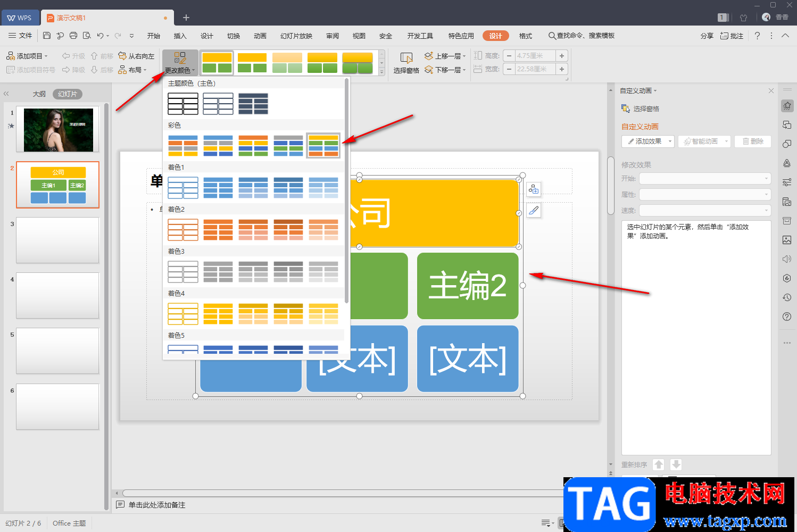Select slide 1 thumbnail with portrait photo
The height and width of the screenshot is (532, 797).
pyautogui.click(x=58, y=130)
